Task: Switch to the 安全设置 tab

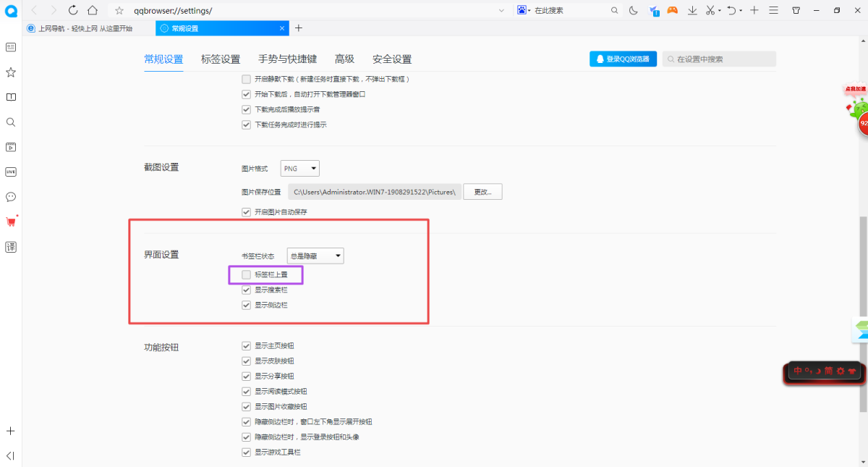Action: (392, 59)
